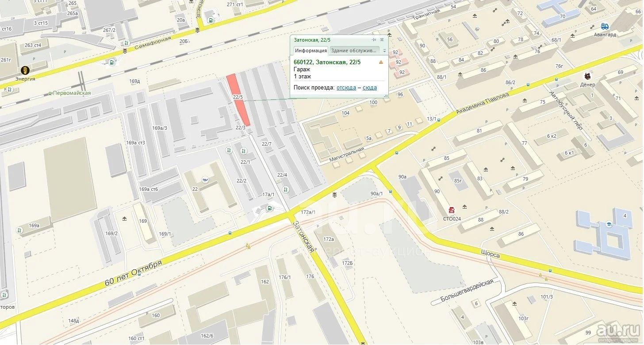Select the red highlighted building 22/5
This screenshot has height=345, width=644.
[x=238, y=100]
